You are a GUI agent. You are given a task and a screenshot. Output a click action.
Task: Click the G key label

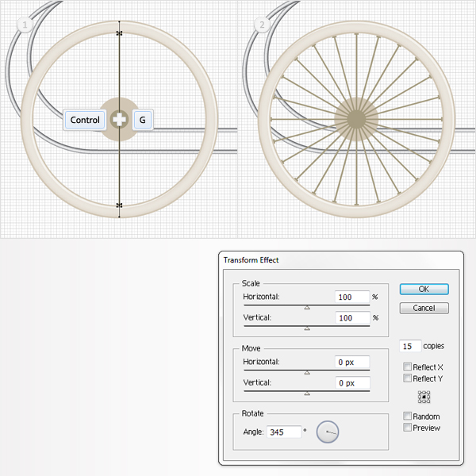142,120
